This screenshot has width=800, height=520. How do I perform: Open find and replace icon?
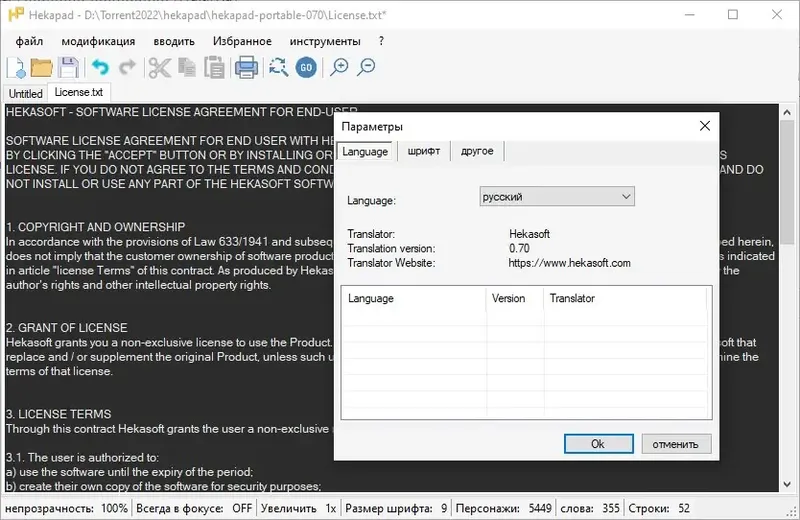279,67
